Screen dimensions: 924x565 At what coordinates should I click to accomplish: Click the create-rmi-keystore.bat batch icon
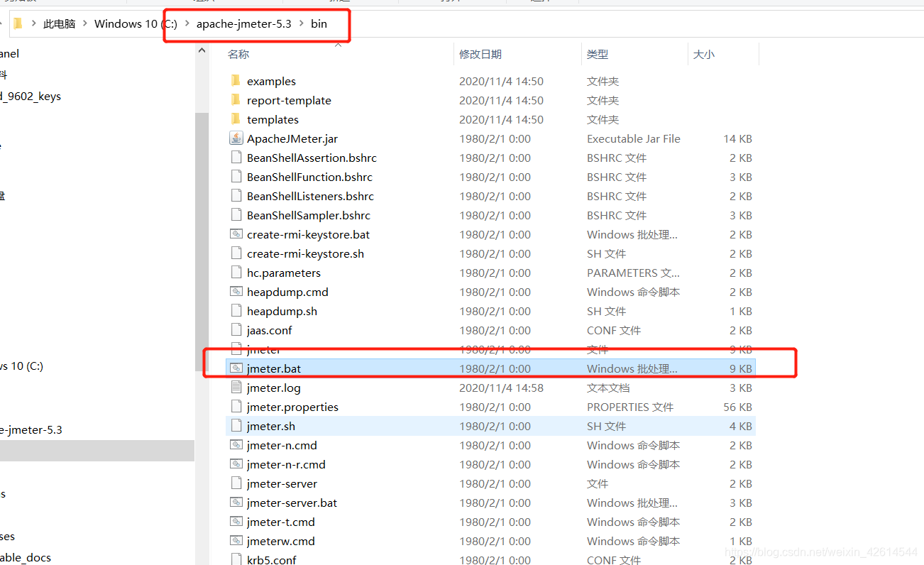[236, 234]
